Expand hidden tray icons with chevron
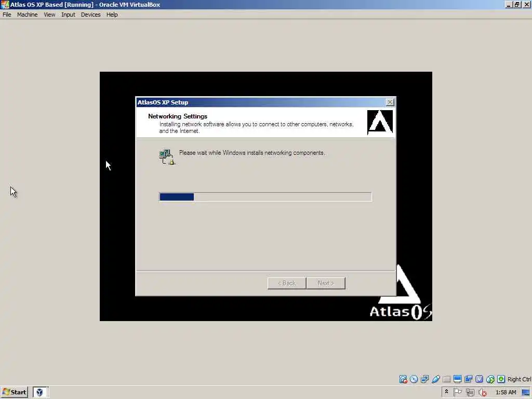This screenshot has height=399, width=532. pos(446,392)
